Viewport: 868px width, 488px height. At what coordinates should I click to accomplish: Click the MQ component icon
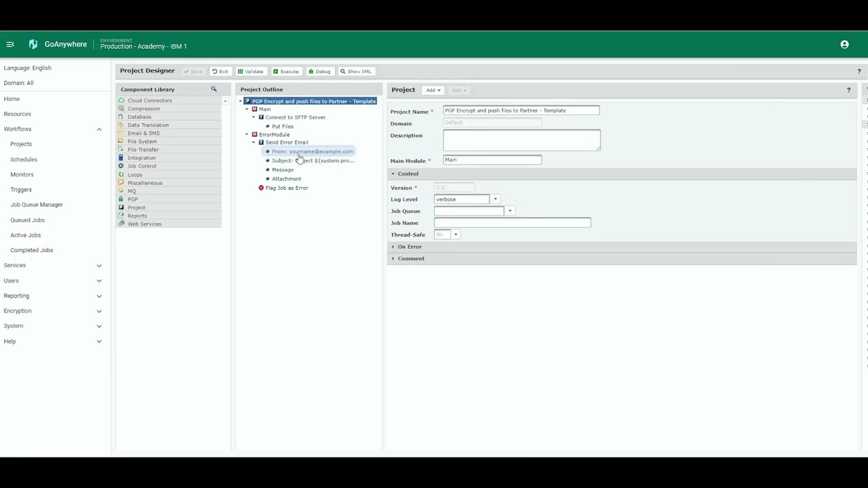121,191
